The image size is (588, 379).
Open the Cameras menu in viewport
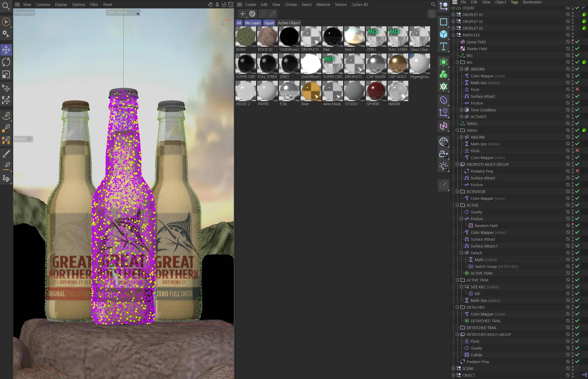[x=43, y=5]
